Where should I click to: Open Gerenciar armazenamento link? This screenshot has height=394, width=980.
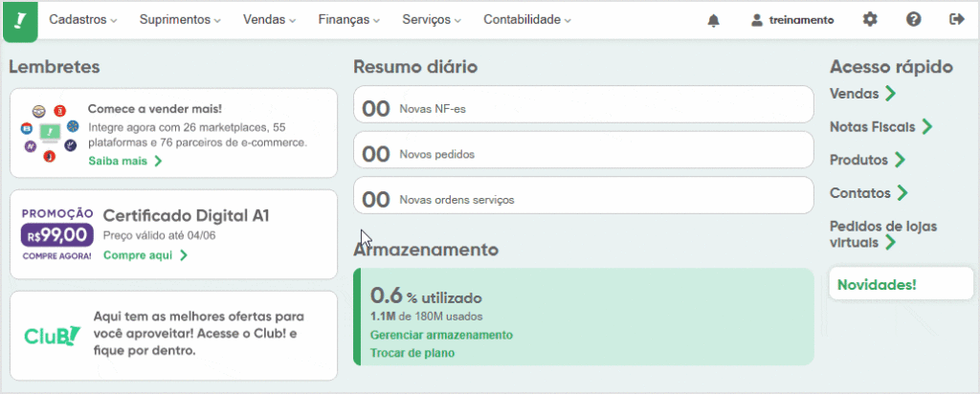[x=441, y=335]
